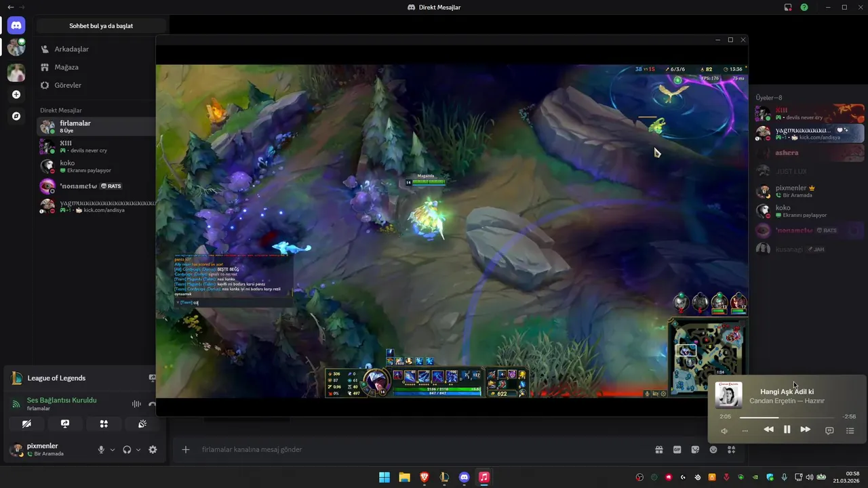Image resolution: width=868 pixels, height=488 pixels.
Task: Open the gift Nitro icon
Action: [658, 449]
